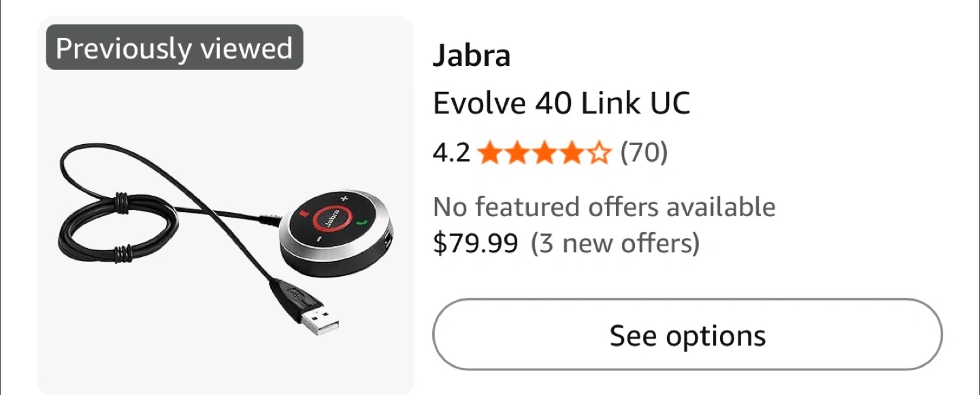Click the See options button
The height and width of the screenshot is (395, 980).
pyautogui.click(x=687, y=334)
